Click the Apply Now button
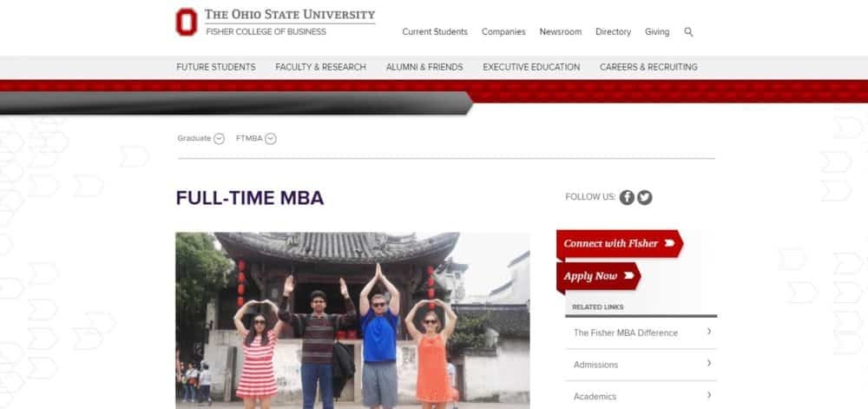This screenshot has height=409, width=868. click(598, 276)
